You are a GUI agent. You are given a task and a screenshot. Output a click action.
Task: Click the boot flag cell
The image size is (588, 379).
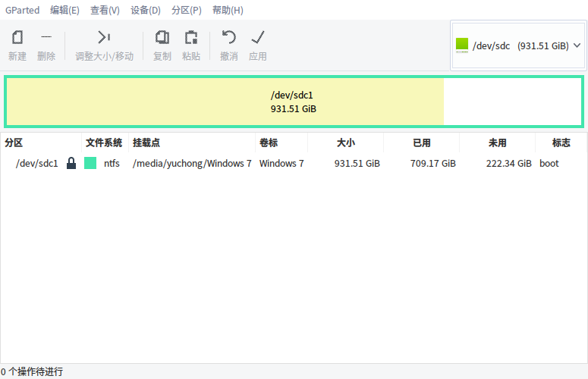pos(549,163)
